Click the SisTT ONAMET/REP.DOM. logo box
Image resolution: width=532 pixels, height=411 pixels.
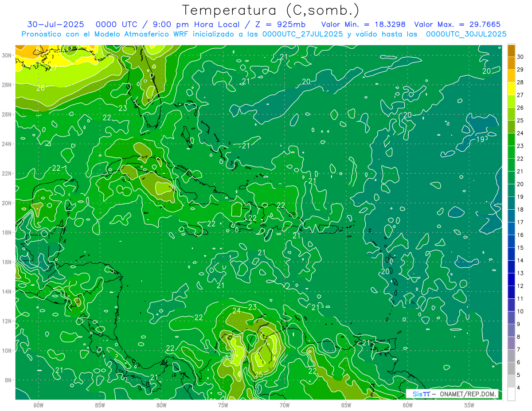[x=452, y=394]
